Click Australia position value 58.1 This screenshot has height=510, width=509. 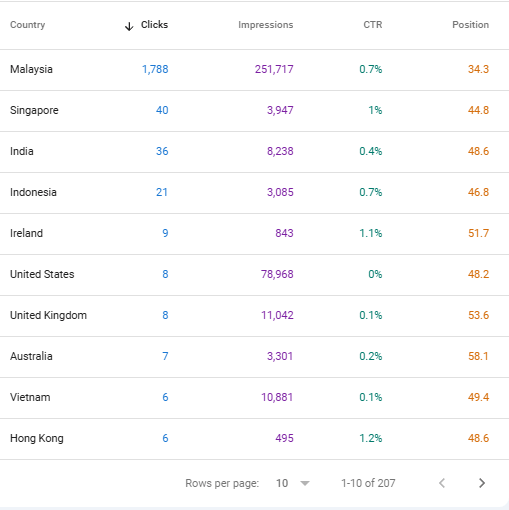[x=478, y=356]
